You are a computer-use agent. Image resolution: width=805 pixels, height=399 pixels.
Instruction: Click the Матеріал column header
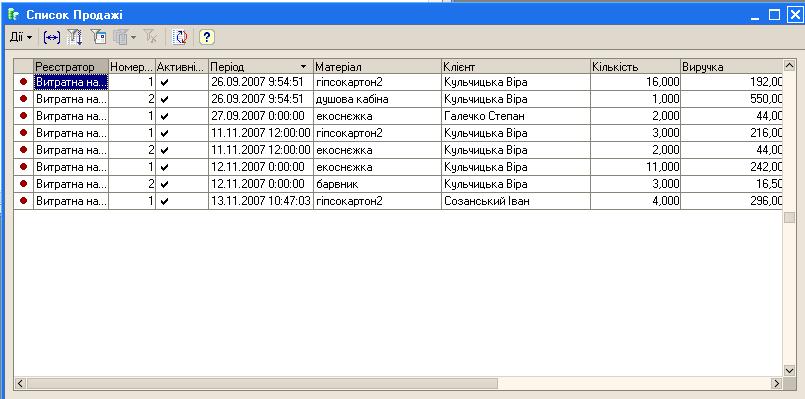(377, 67)
